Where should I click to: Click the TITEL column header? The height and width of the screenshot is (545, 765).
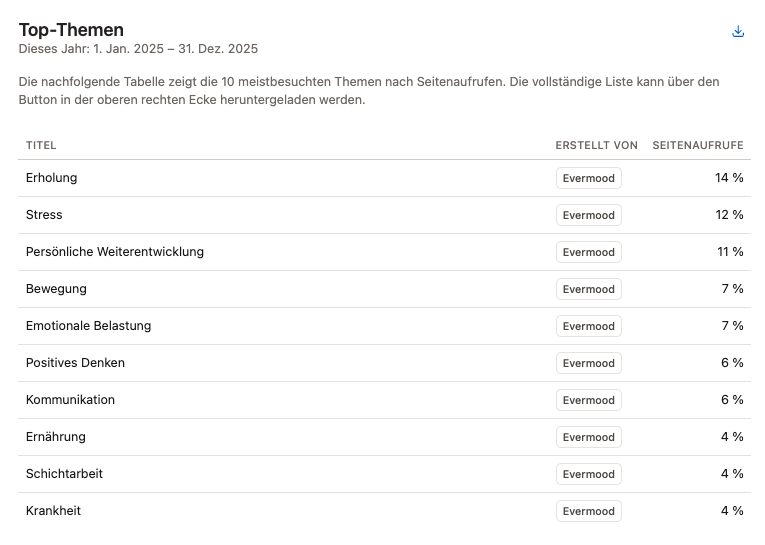coord(41,146)
